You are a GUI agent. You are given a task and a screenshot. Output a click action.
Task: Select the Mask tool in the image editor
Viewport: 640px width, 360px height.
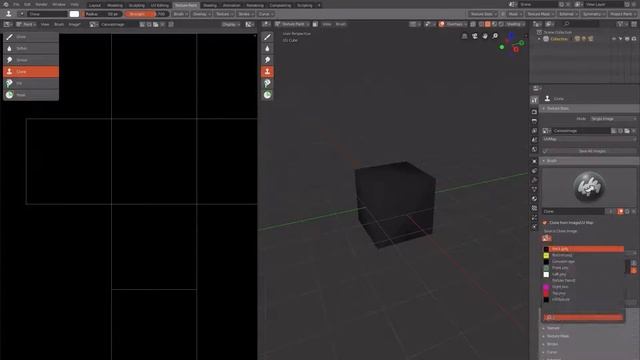(31, 95)
